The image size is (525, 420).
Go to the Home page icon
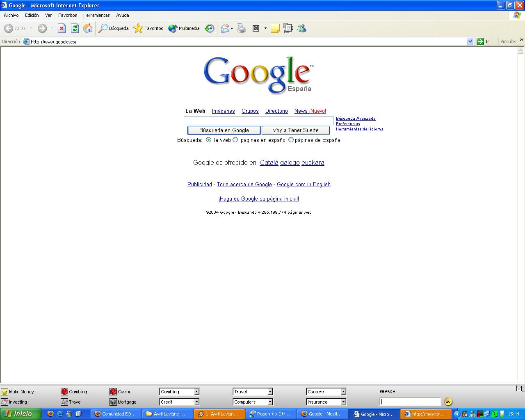tap(88, 28)
